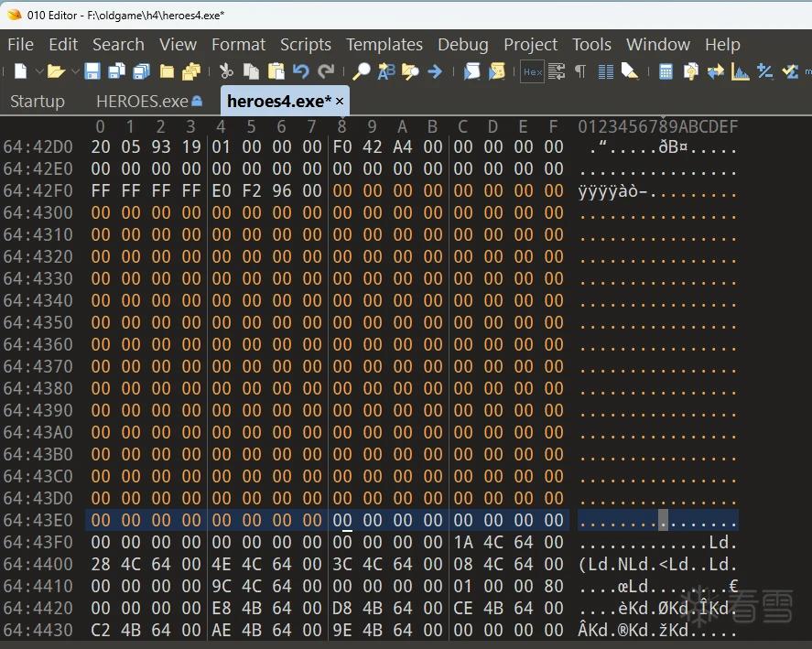Click the Inspector page icon
The image size is (812, 649).
click(691, 71)
